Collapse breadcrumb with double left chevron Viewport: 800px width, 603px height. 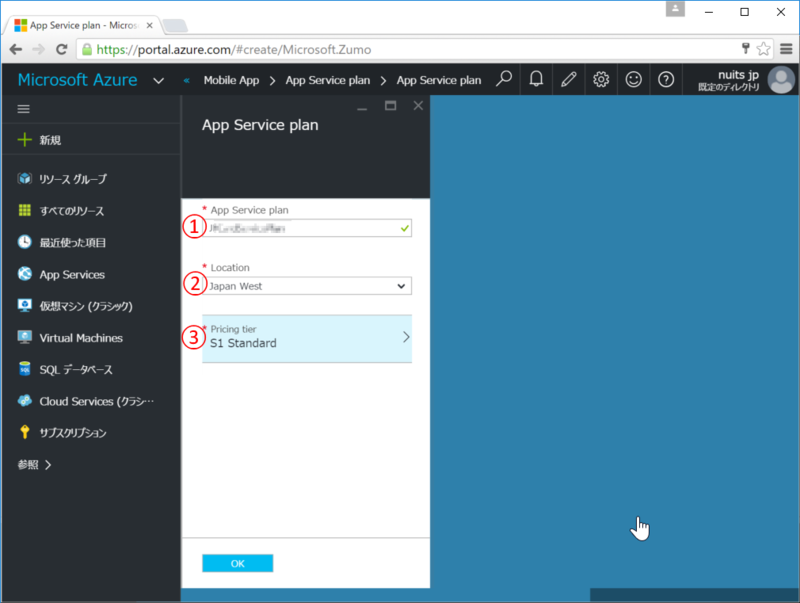coord(187,81)
